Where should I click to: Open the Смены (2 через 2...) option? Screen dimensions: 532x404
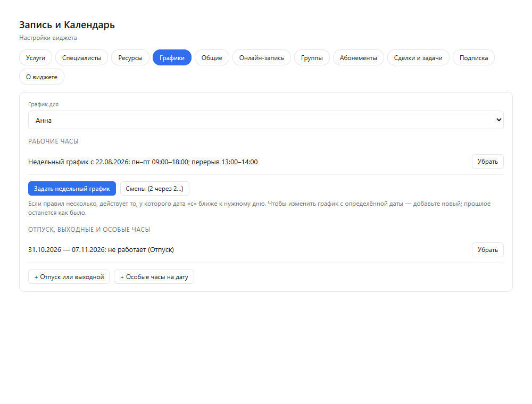[x=155, y=188]
